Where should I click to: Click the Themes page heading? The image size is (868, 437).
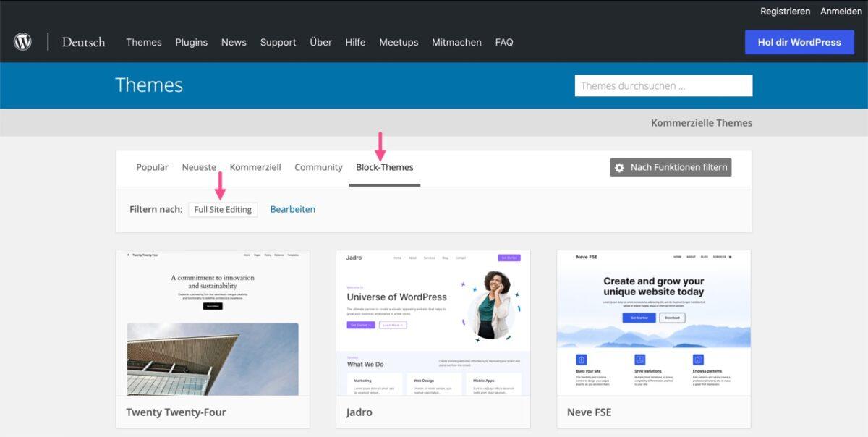(149, 85)
